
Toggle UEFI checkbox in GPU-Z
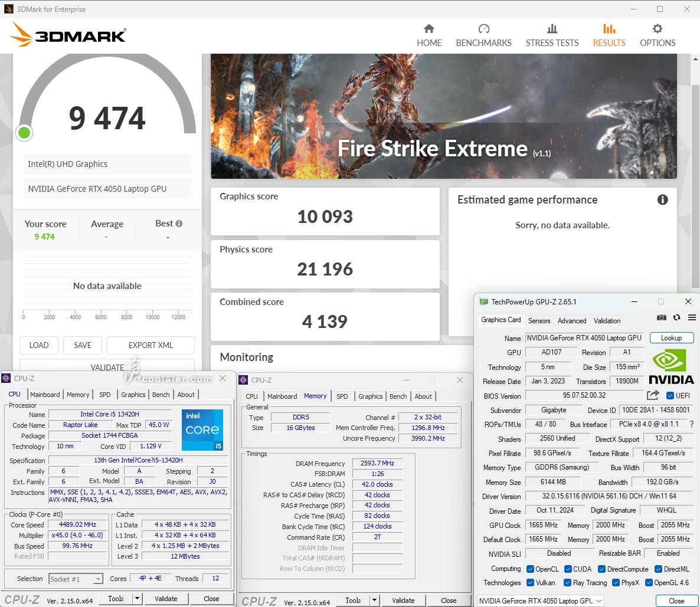tap(670, 395)
